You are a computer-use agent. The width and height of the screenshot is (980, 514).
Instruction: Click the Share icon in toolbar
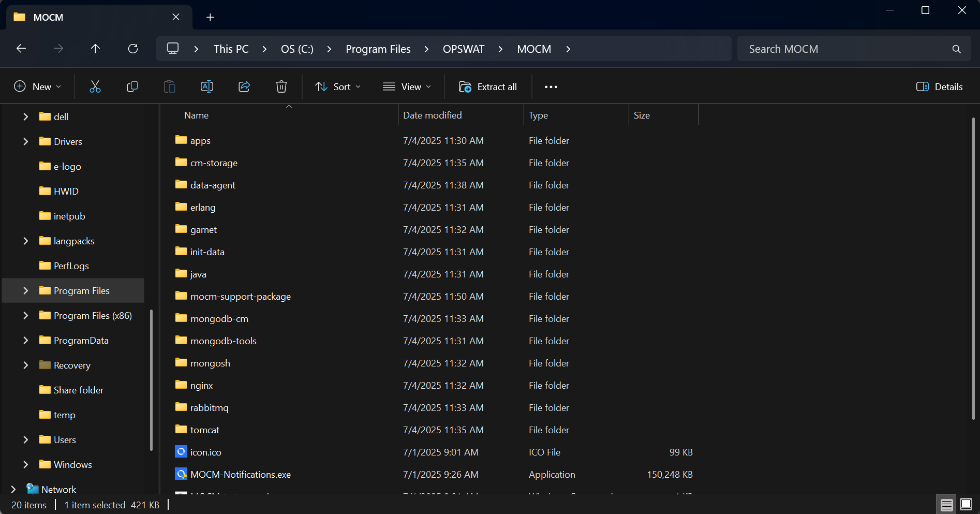click(x=244, y=86)
